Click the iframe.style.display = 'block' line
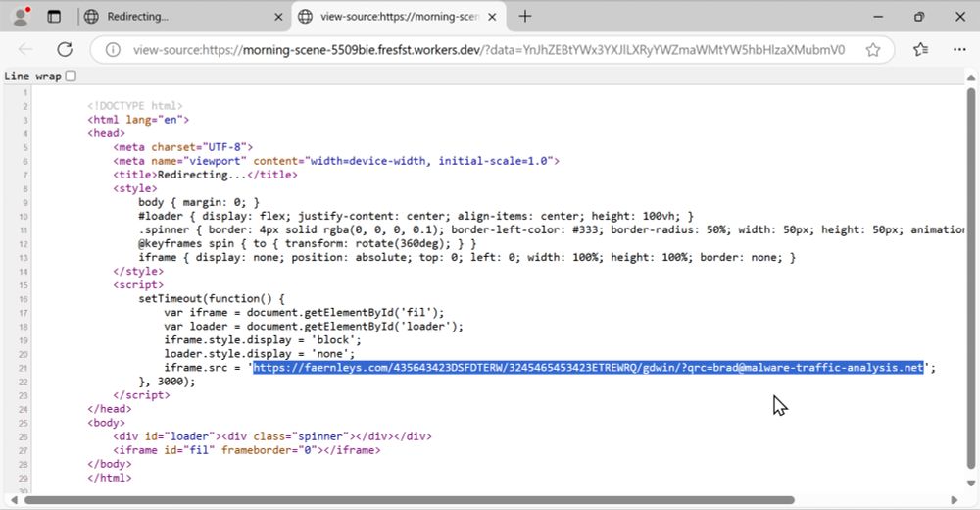This screenshot has width=980, height=510. 263,339
